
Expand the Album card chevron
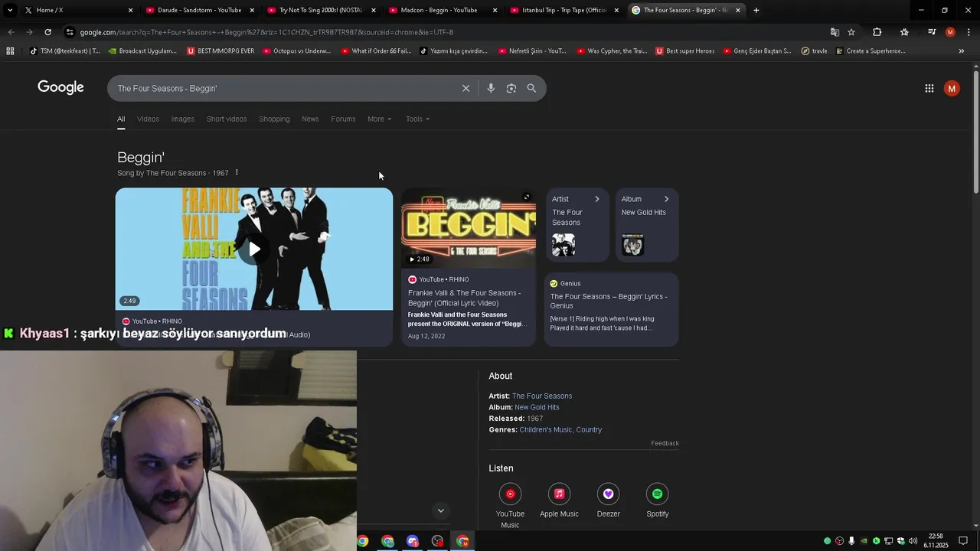click(666, 199)
